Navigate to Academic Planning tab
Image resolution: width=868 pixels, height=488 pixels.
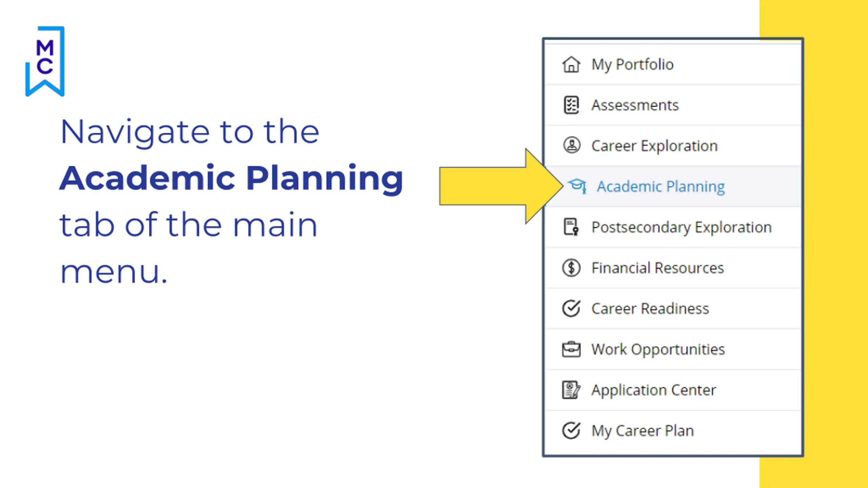660,186
